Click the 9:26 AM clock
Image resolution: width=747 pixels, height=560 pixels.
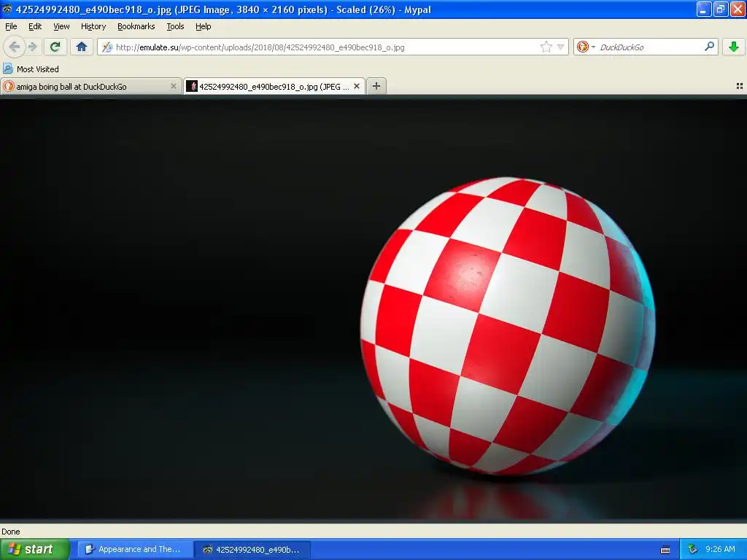click(x=720, y=549)
